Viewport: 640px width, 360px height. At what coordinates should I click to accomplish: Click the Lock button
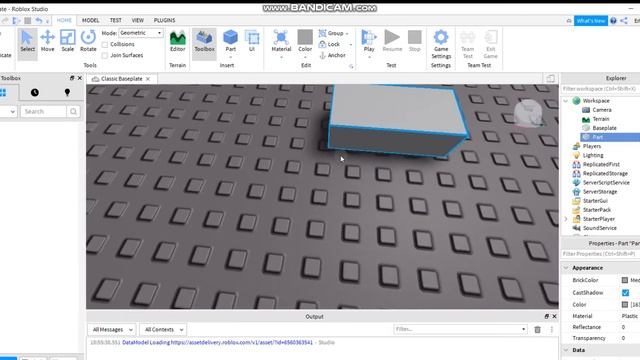[x=329, y=44]
